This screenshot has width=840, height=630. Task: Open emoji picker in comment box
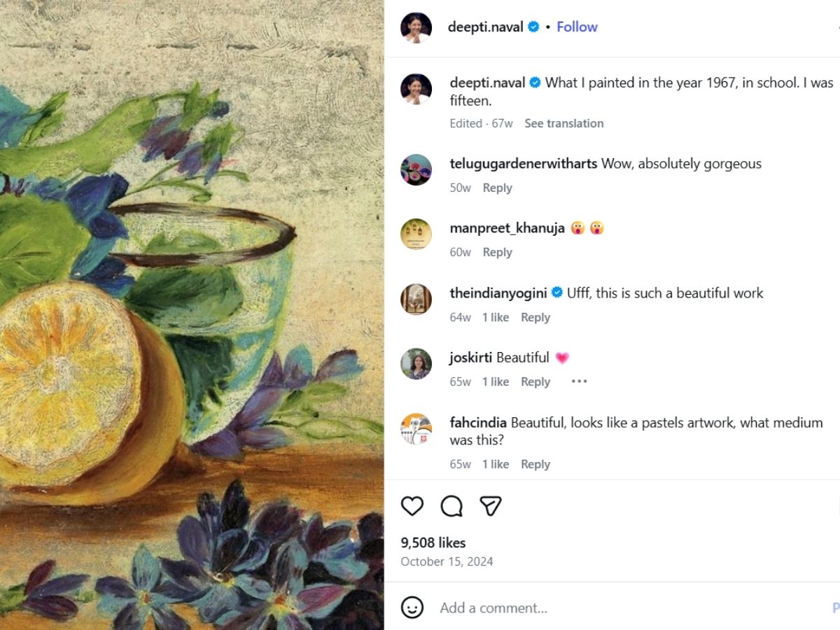point(412,607)
